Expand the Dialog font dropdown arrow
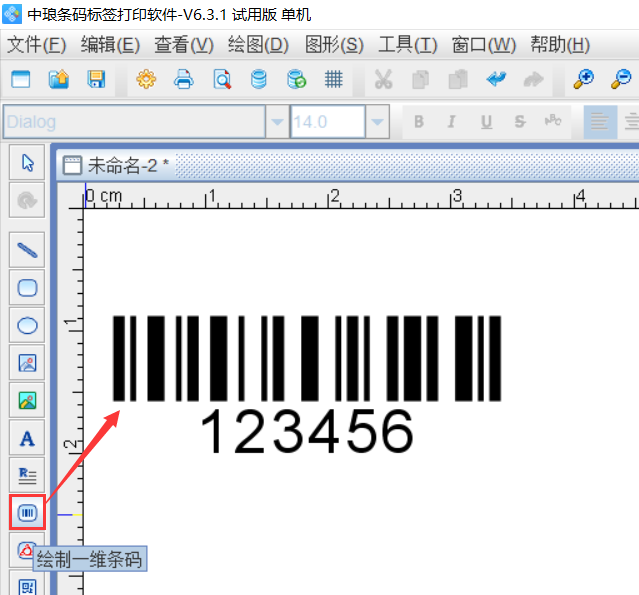The width and height of the screenshot is (639, 595). click(x=278, y=121)
